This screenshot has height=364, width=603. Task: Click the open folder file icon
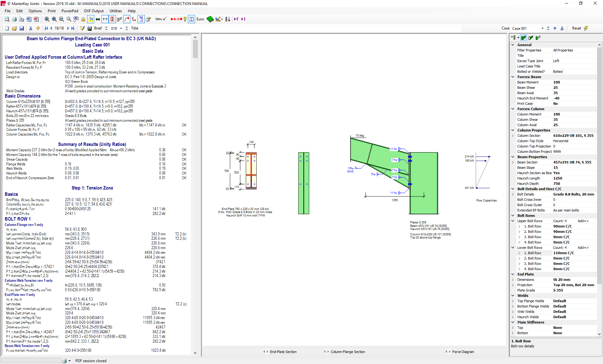point(14,28)
